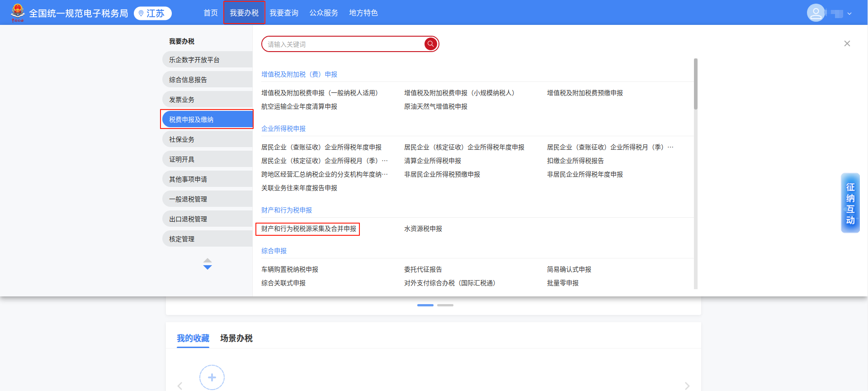Click the plus icon to add favorite
Viewport: 868px width, 391px height.
tap(212, 377)
